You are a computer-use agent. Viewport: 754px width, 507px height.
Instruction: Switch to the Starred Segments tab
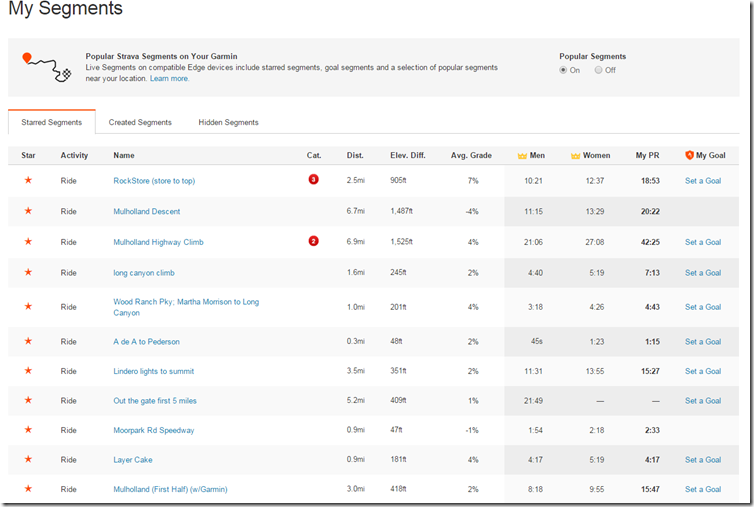click(x=51, y=122)
